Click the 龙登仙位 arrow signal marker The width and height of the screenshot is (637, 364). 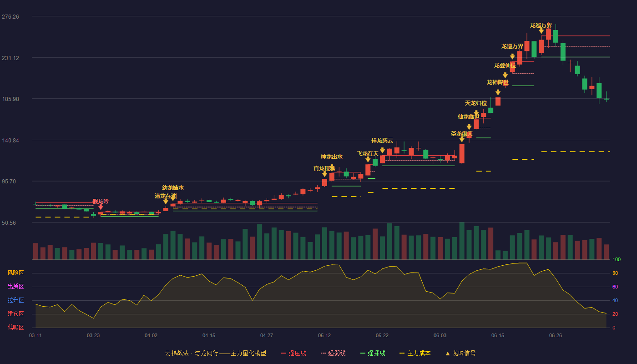coord(505,76)
